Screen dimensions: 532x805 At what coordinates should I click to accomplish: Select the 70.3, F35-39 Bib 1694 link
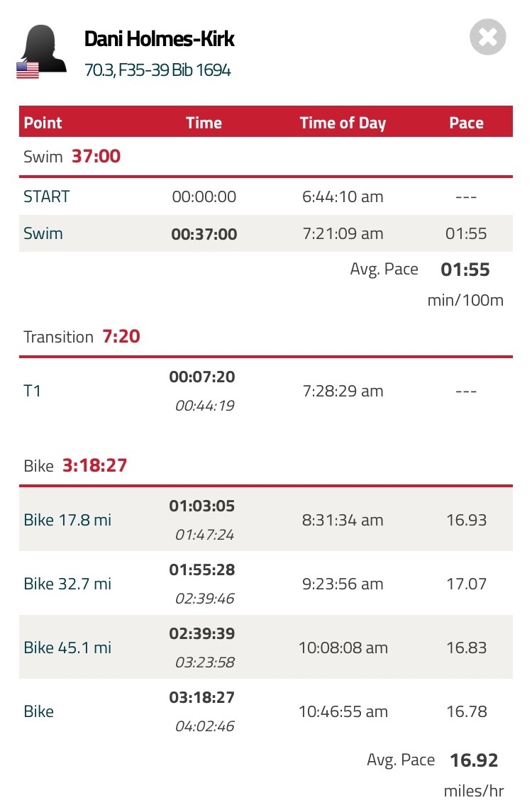(x=157, y=70)
